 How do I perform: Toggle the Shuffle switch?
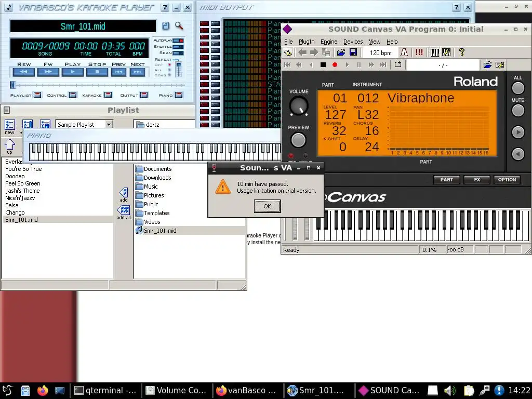pos(178,47)
